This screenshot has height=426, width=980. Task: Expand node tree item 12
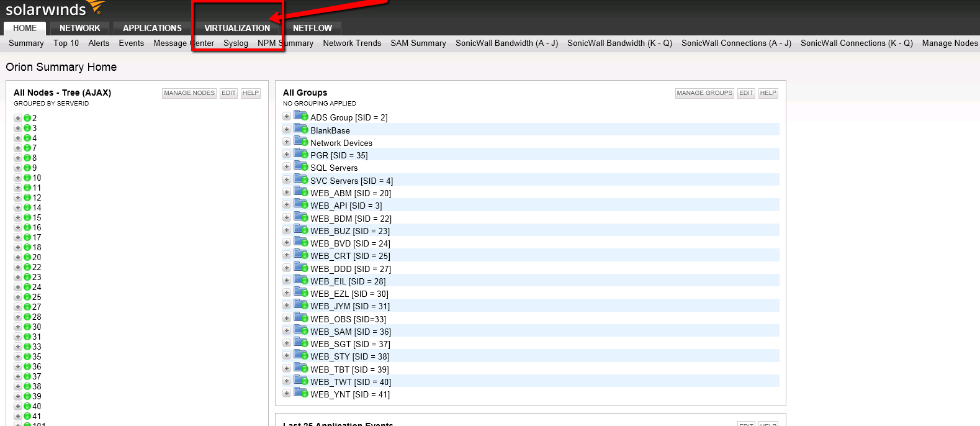(x=18, y=197)
